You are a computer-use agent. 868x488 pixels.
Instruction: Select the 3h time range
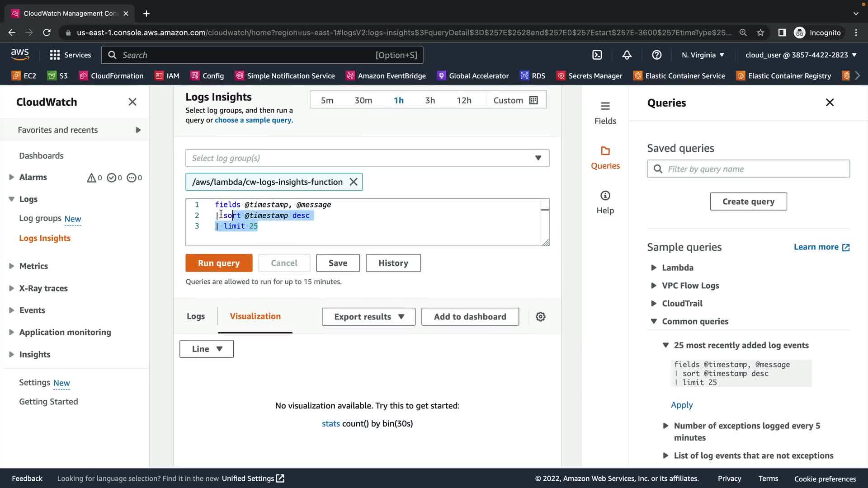429,100
